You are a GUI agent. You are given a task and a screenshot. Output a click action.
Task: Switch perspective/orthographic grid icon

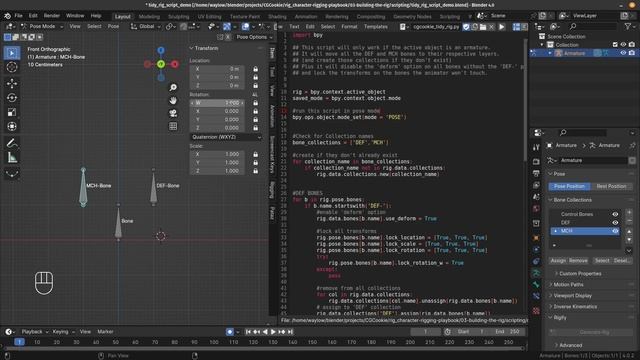(x=173, y=126)
